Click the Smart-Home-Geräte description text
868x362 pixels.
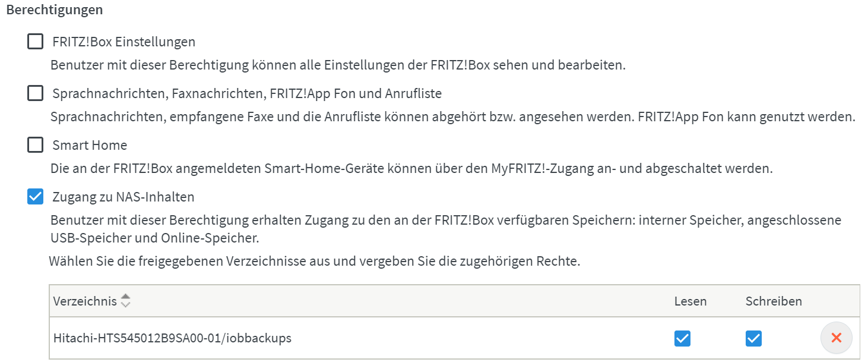pyautogui.click(x=411, y=168)
